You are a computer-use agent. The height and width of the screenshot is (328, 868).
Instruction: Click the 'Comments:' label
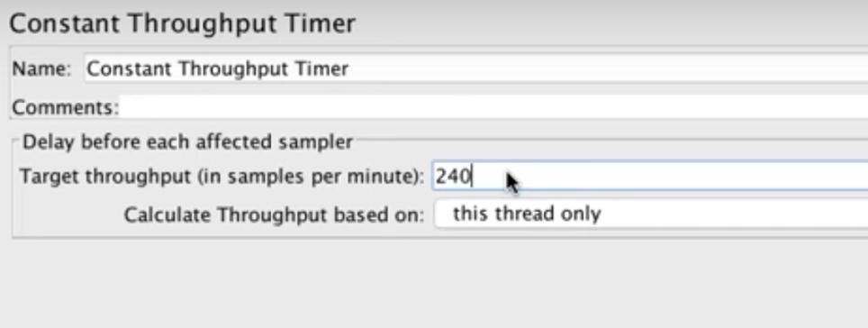pos(66,107)
